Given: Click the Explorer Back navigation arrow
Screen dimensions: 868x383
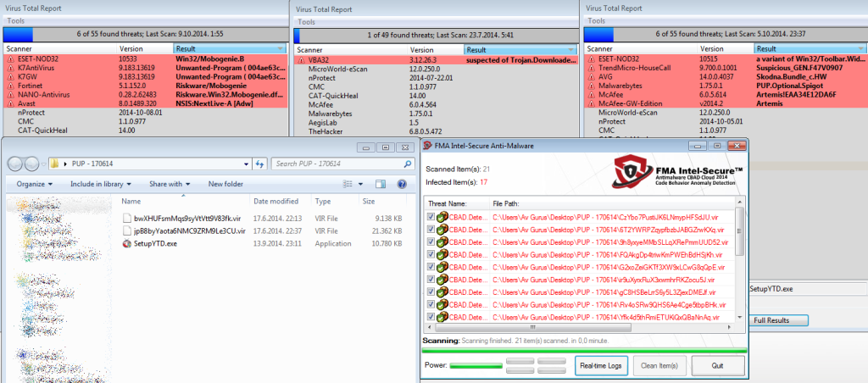Looking at the screenshot, I should pos(15,164).
